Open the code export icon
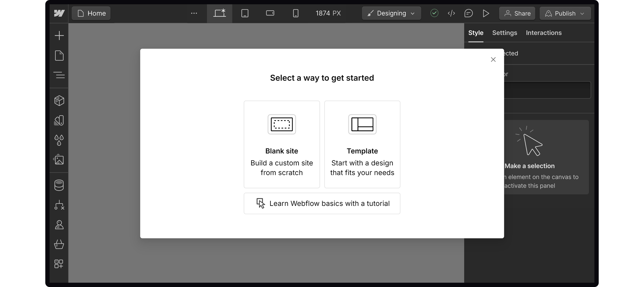Image resolution: width=644 pixels, height=287 pixels. 451,13
